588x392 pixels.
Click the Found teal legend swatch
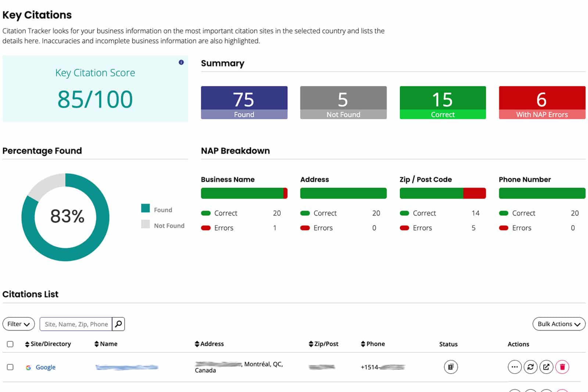point(146,208)
